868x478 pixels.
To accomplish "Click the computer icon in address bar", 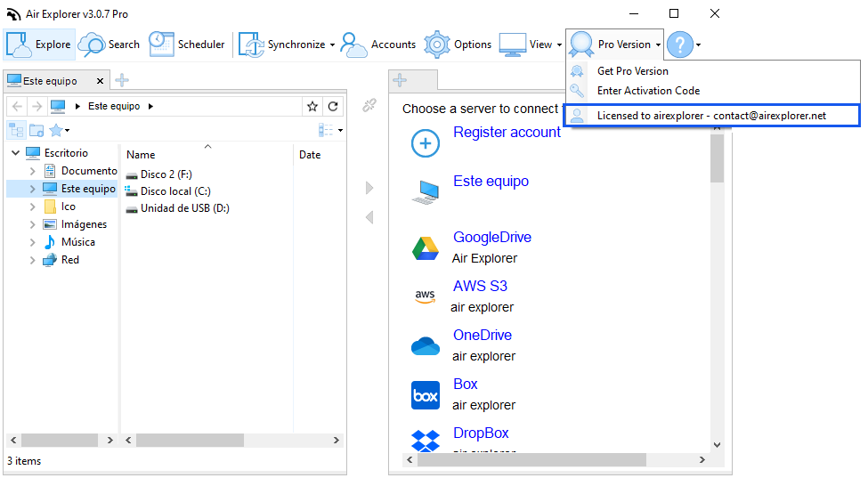I will coord(58,106).
